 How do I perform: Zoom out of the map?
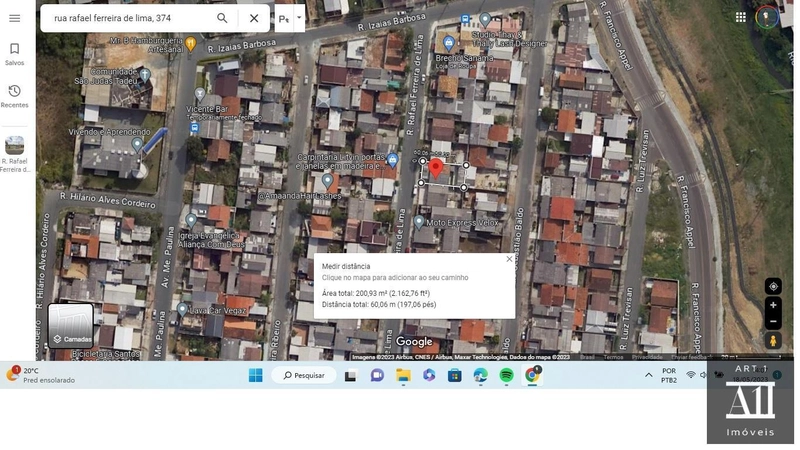[773, 321]
